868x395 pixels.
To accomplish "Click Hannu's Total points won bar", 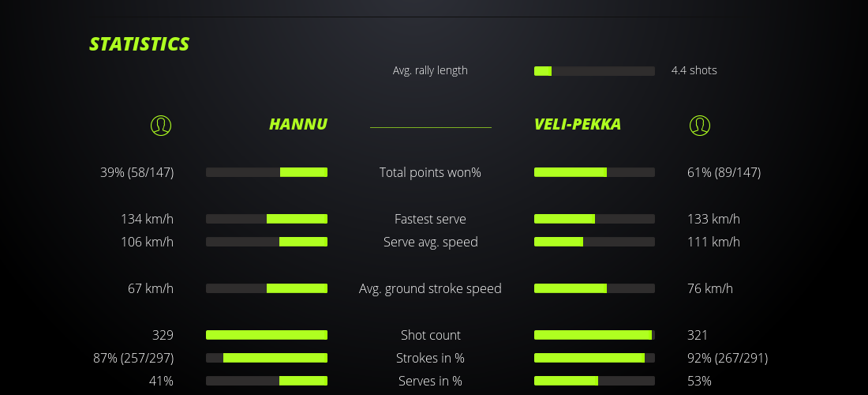I will (267, 172).
